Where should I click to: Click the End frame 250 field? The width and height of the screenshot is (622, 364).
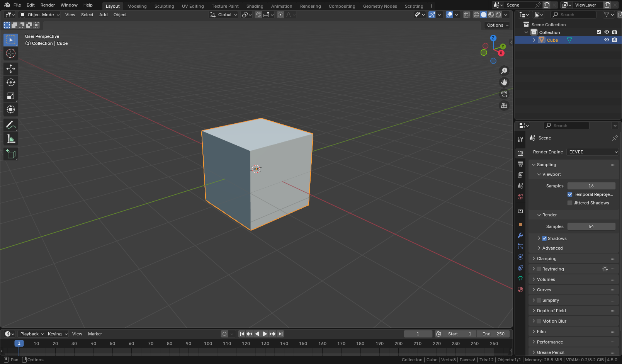click(x=493, y=334)
